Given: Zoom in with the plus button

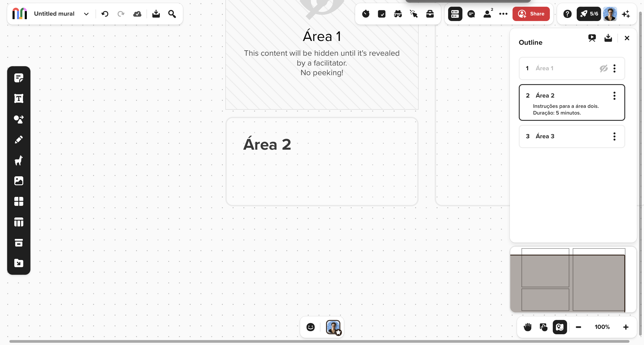Looking at the screenshot, I should tap(625, 327).
